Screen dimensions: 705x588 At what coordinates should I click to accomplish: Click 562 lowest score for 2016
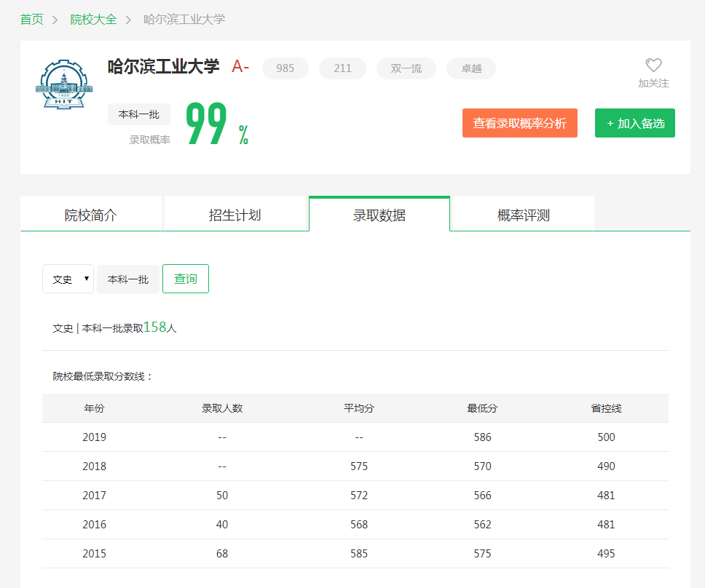coord(482,525)
